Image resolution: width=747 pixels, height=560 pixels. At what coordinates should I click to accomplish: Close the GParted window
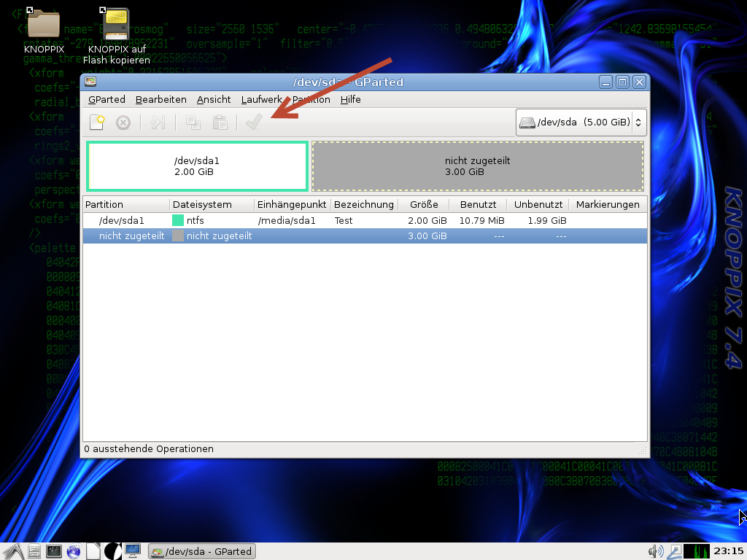639,82
